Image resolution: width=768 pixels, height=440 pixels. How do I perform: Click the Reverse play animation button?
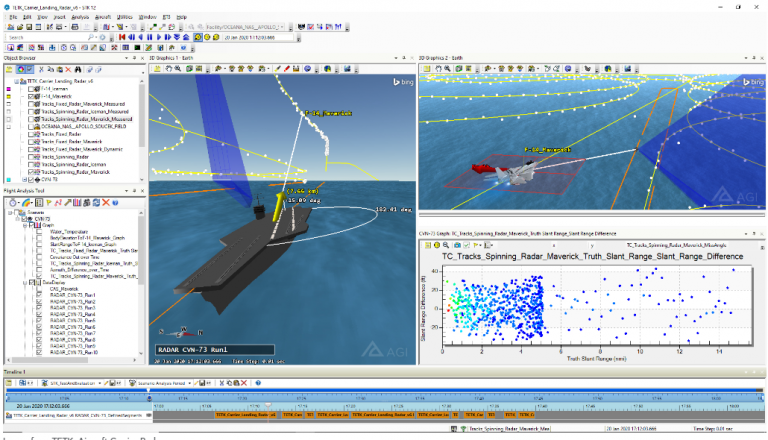[x=141, y=37]
